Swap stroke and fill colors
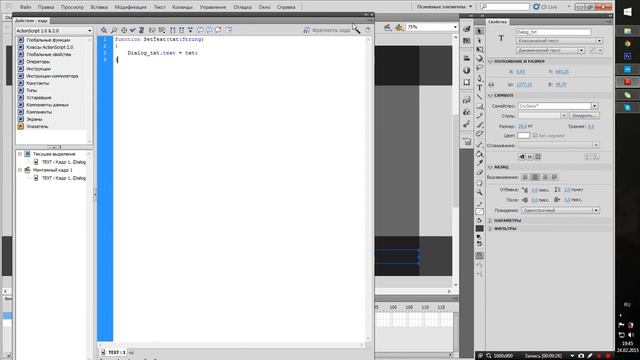640x360 pixels. [480, 244]
